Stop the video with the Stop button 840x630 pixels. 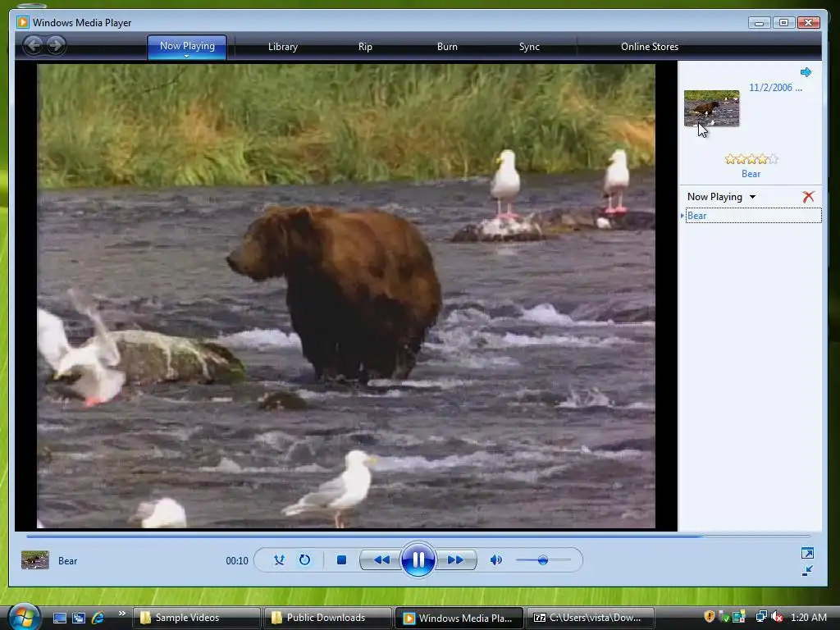341,559
